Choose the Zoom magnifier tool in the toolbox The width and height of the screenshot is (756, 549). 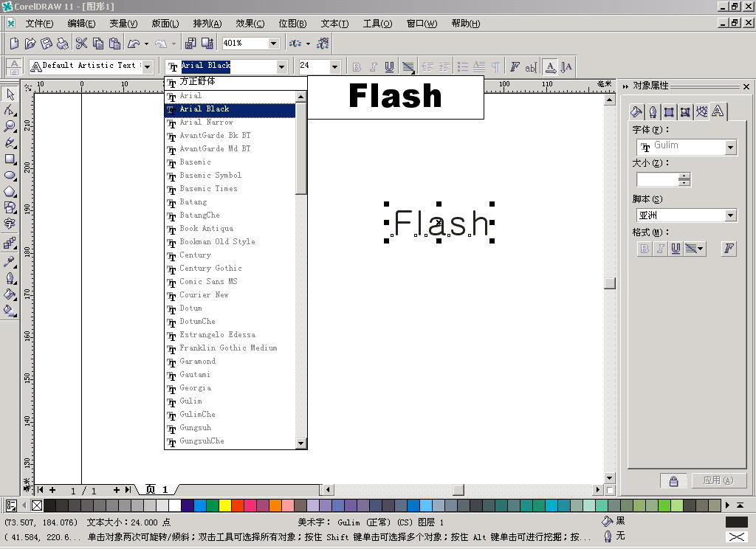(x=10, y=127)
